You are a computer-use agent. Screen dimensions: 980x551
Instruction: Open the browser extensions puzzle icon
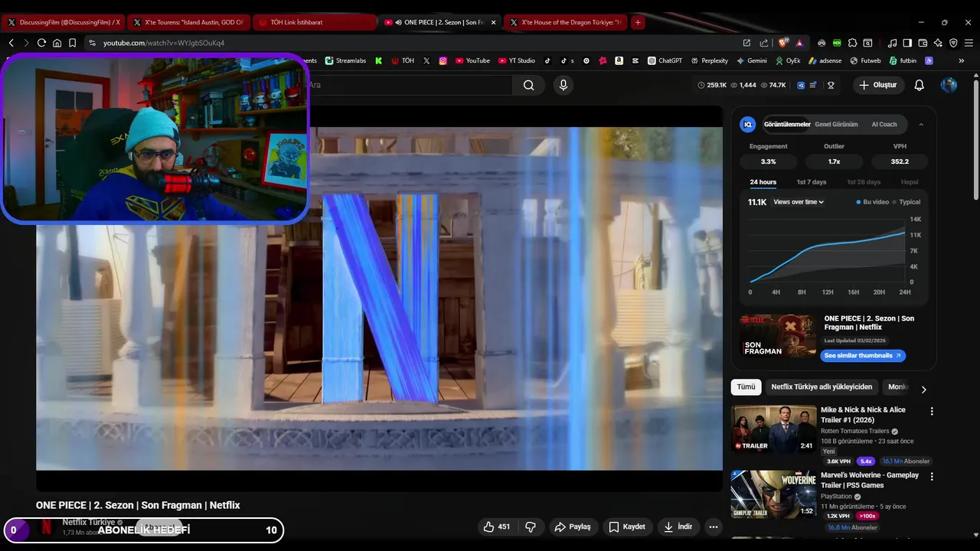[852, 43]
